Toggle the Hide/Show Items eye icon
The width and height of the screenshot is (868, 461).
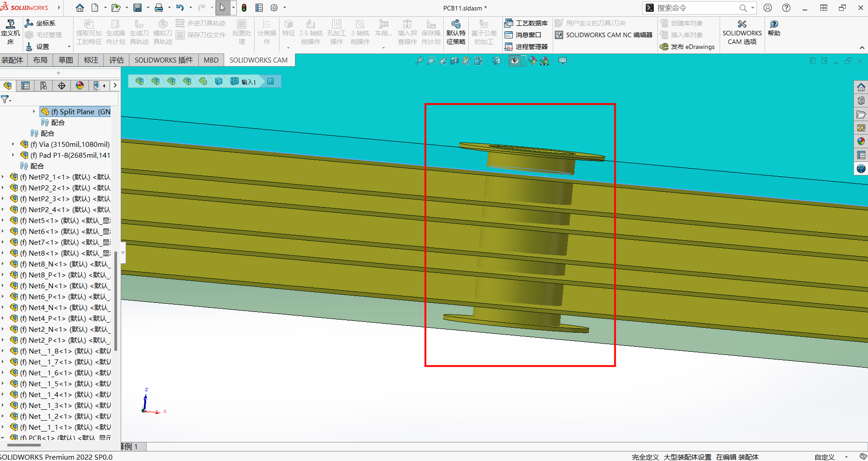point(514,61)
